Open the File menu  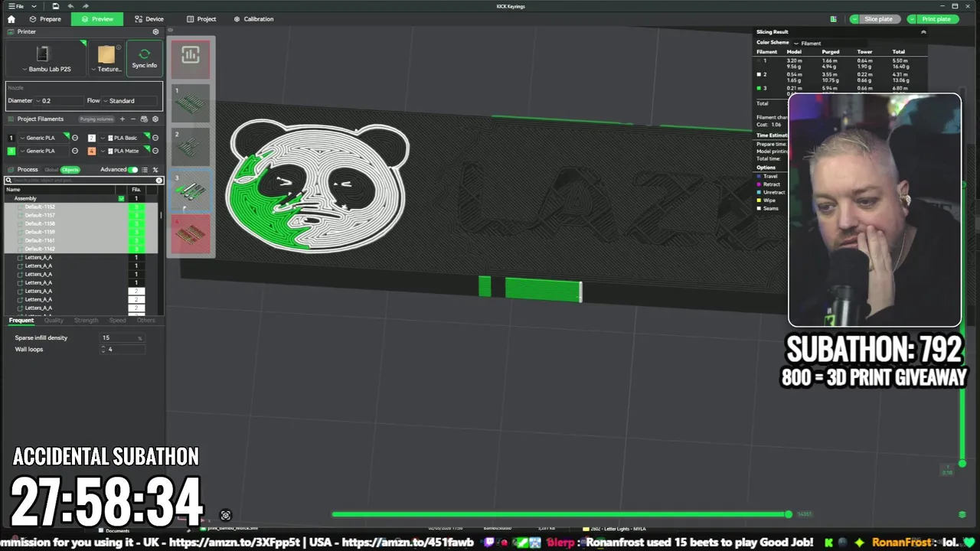(x=16, y=6)
